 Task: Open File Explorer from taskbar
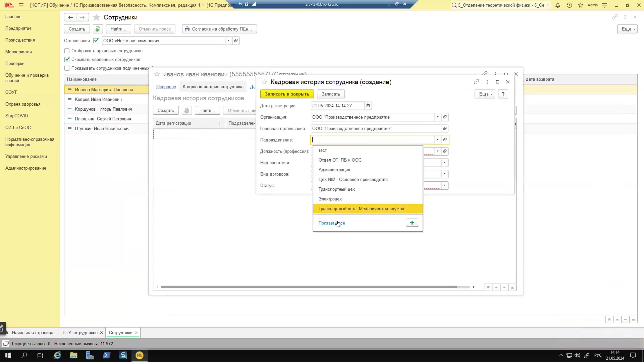(74, 355)
